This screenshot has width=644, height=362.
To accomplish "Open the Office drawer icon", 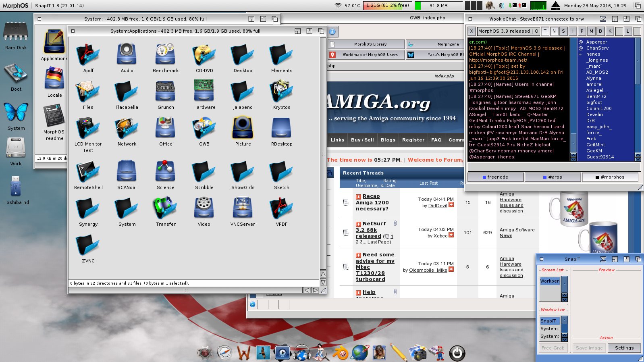I will point(165,128).
